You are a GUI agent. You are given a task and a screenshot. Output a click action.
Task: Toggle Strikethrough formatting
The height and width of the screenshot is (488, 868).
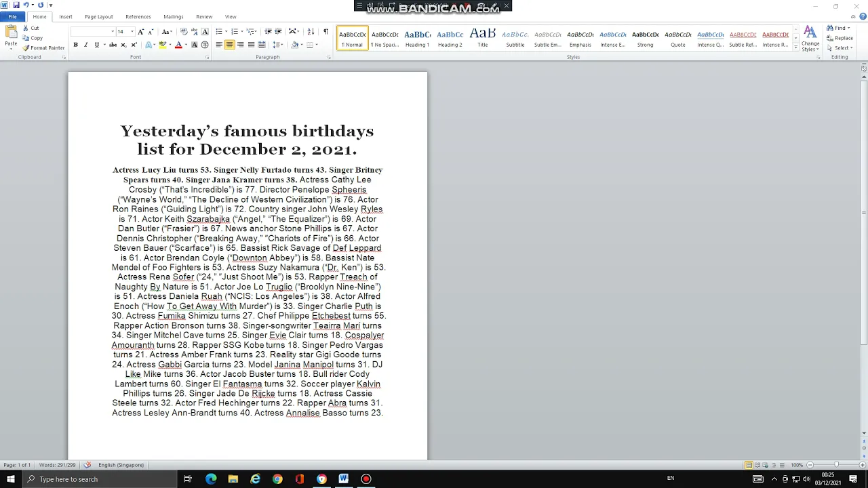point(113,45)
